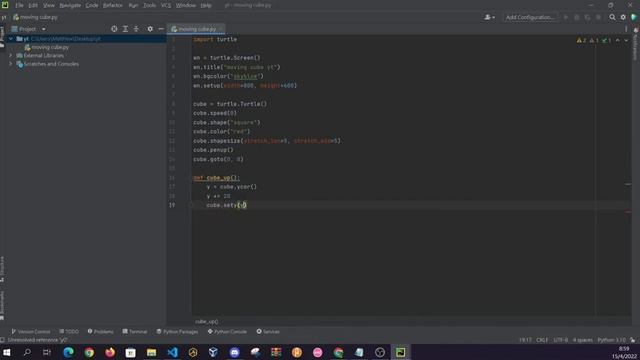
Task: Click the Select Opened File target icon
Action: click(114, 29)
